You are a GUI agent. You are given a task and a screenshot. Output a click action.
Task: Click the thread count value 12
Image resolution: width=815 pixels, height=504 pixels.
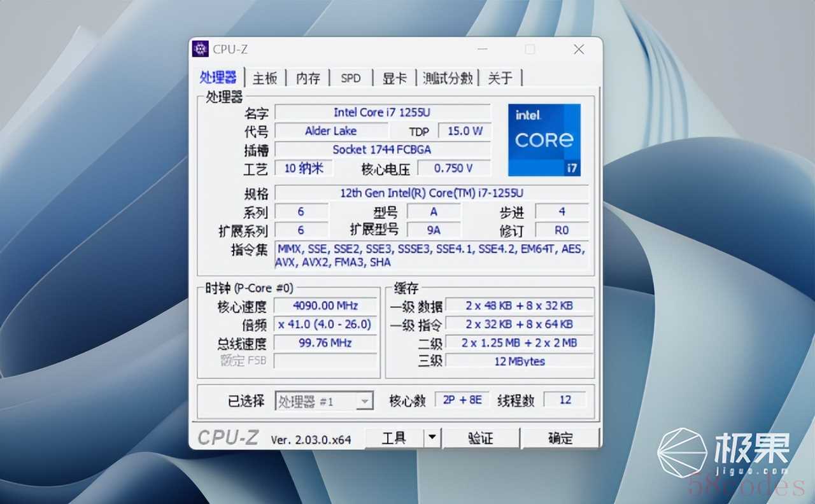(x=565, y=400)
